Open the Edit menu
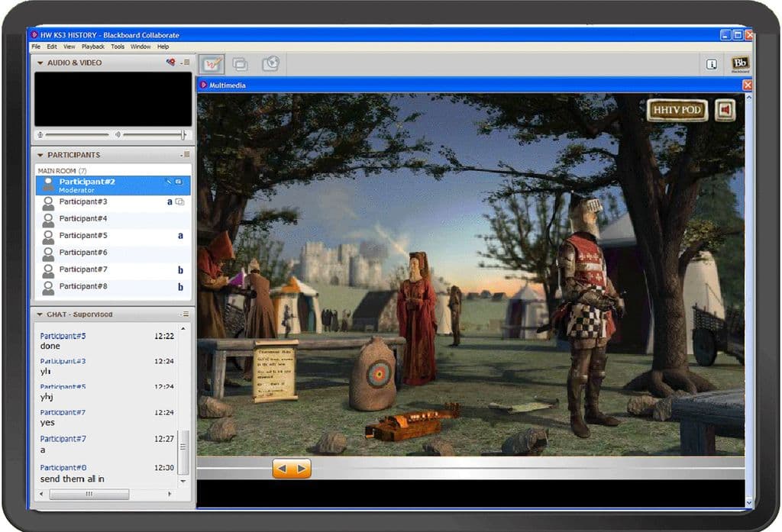 pos(52,47)
